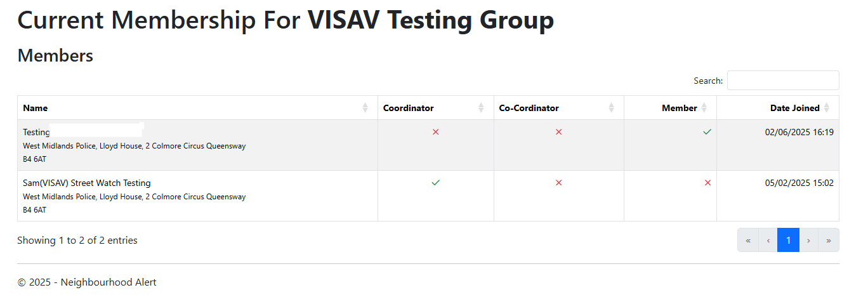
Task: Click the Coordinator column sort arrows icon
Action: tap(481, 108)
